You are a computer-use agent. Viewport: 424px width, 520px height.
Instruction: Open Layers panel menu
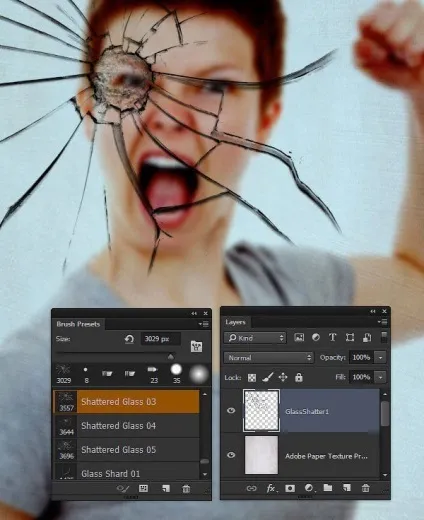[382, 322]
